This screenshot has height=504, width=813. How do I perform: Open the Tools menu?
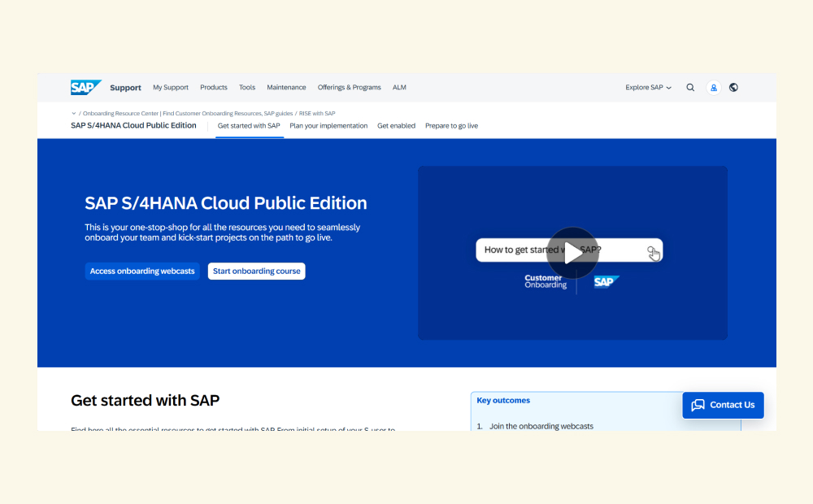(x=247, y=87)
